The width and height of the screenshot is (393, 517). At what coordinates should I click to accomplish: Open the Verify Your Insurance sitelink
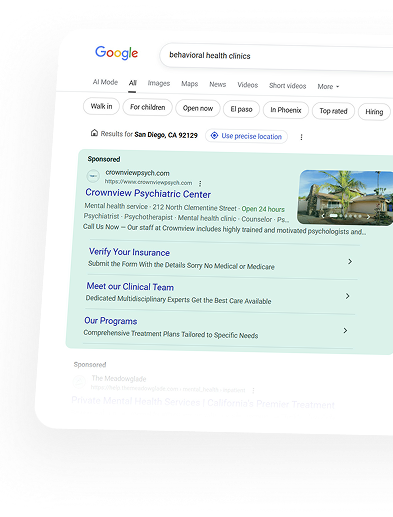pyautogui.click(x=129, y=252)
